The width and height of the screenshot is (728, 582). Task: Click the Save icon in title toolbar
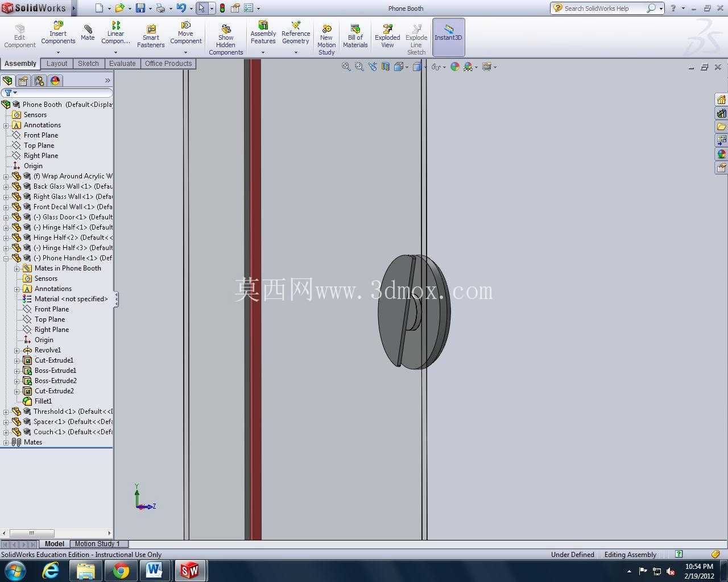click(140, 9)
